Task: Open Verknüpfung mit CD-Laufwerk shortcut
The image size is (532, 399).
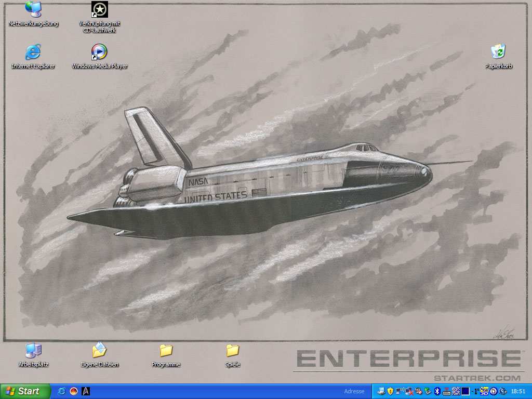Action: (x=99, y=10)
